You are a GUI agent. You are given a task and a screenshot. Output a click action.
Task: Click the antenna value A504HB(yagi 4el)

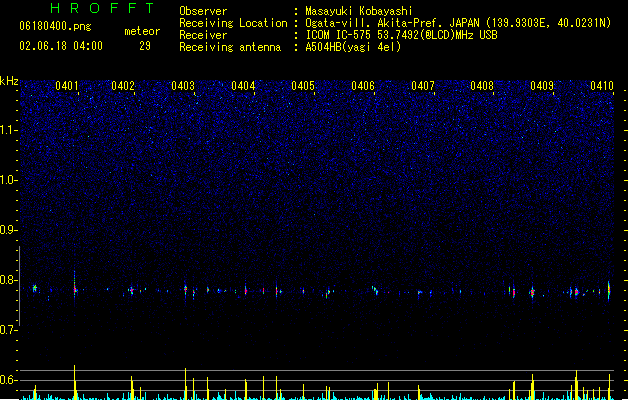pyautogui.click(x=353, y=47)
